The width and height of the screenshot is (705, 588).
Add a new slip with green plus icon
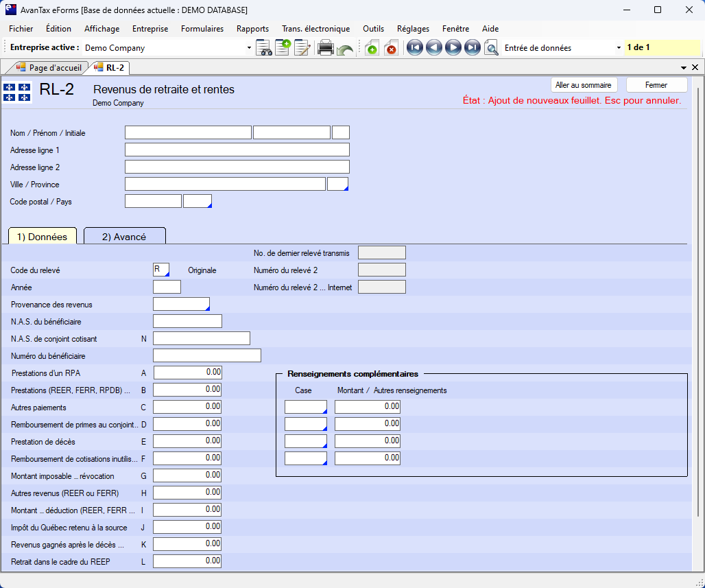(x=371, y=48)
